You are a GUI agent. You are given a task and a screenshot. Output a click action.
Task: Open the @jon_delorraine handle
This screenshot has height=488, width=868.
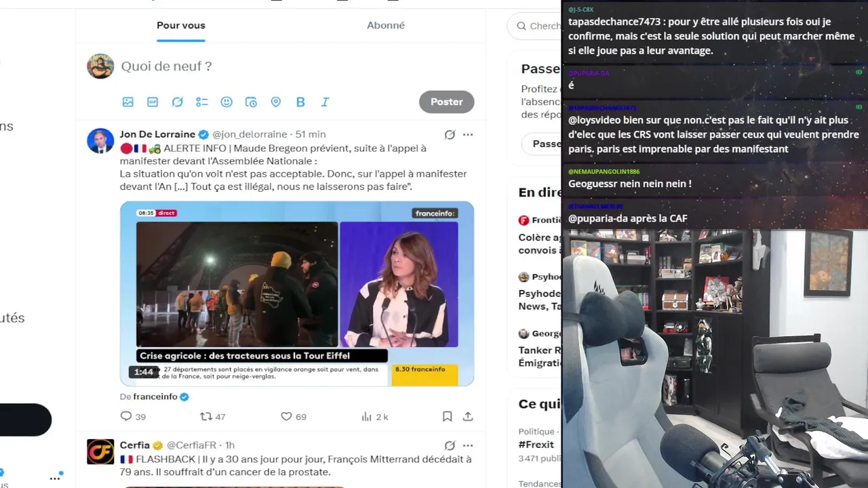[x=250, y=134]
